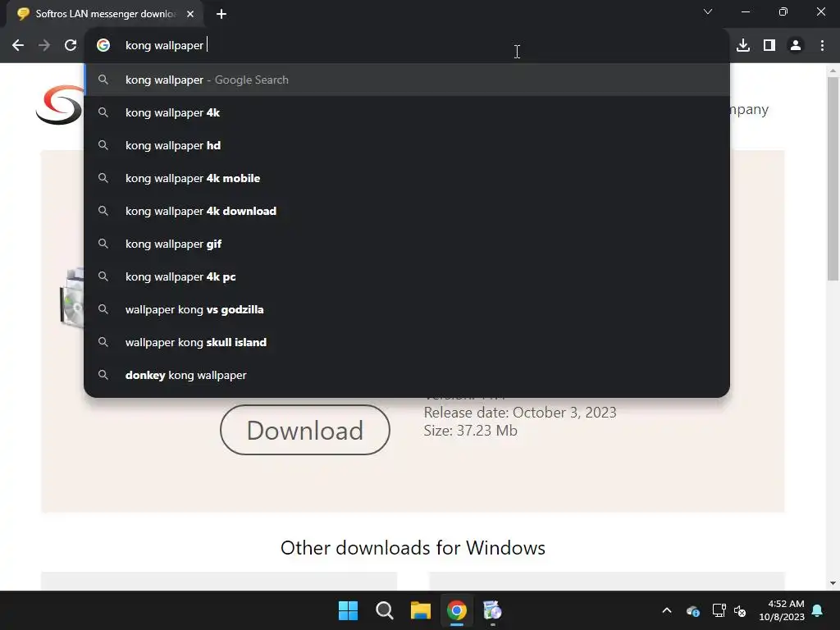Click the scrollbar up arrow

833,71
